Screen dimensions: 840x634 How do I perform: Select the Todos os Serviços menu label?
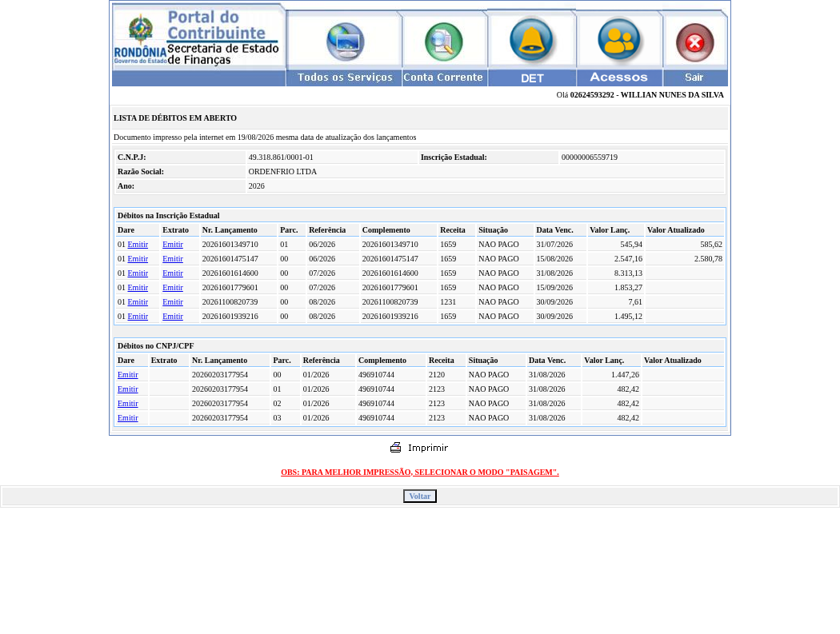click(345, 78)
